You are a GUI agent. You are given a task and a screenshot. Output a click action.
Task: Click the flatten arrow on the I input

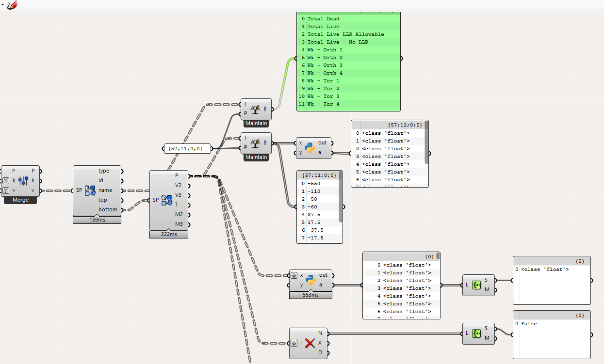pos(294,343)
